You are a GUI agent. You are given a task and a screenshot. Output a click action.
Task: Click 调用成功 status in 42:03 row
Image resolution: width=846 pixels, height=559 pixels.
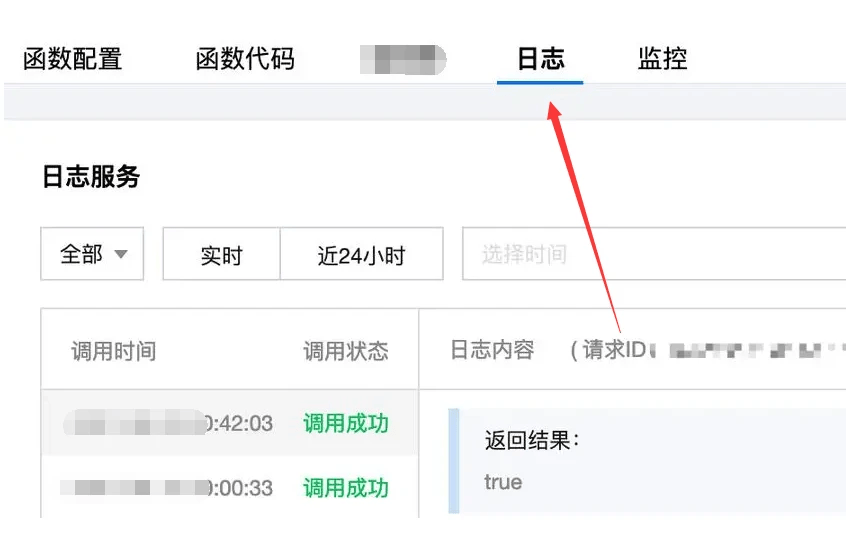(x=346, y=423)
